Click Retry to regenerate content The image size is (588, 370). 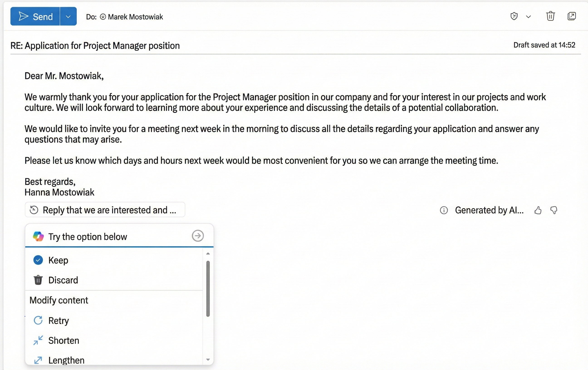[58, 320]
